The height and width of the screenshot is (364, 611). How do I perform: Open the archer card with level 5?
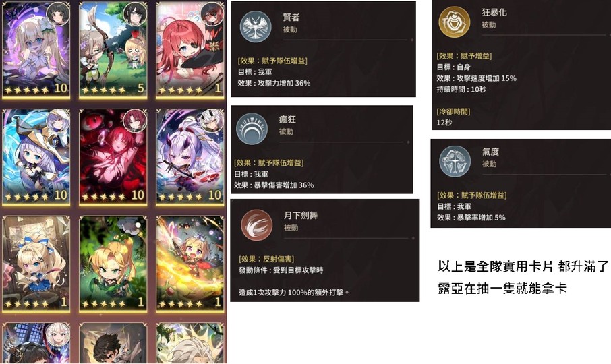(113, 49)
